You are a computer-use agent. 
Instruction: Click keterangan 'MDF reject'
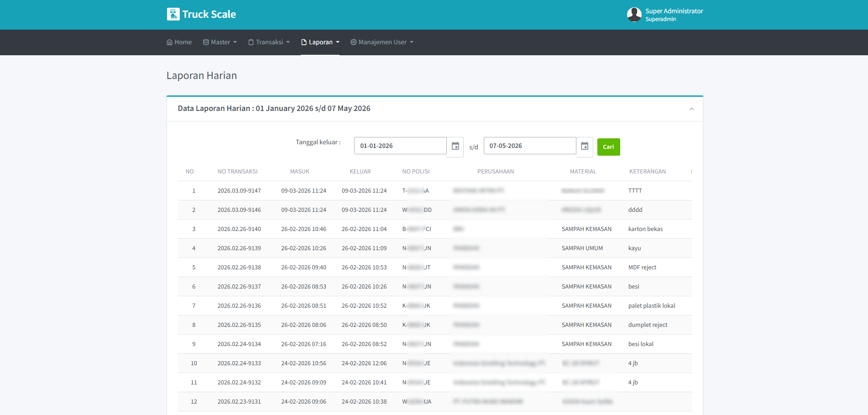coord(642,268)
